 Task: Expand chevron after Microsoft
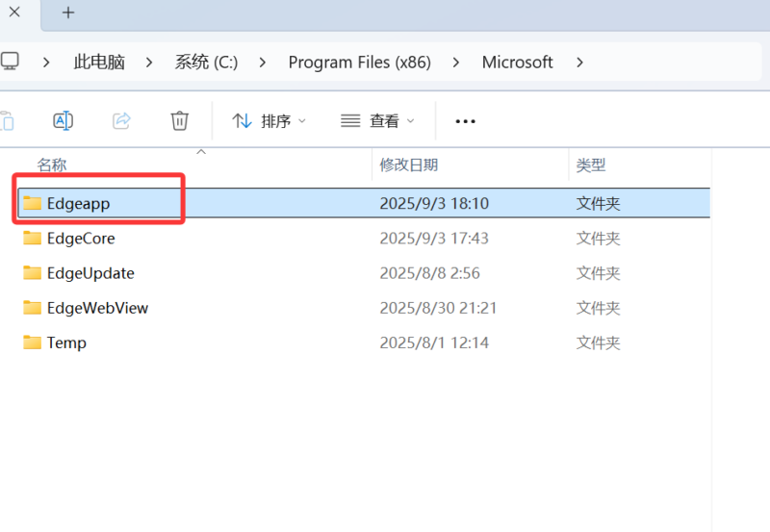pyautogui.click(x=580, y=63)
